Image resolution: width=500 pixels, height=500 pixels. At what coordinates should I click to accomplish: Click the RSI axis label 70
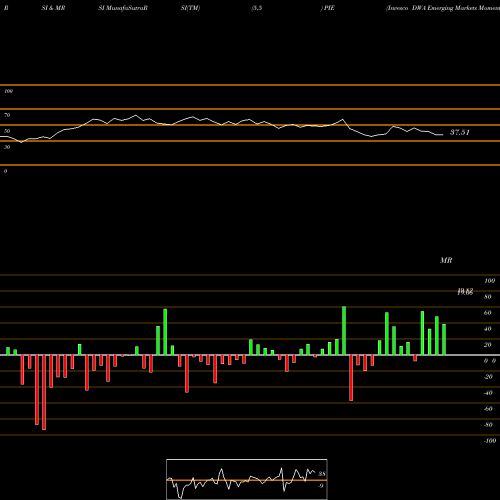(x=7, y=115)
